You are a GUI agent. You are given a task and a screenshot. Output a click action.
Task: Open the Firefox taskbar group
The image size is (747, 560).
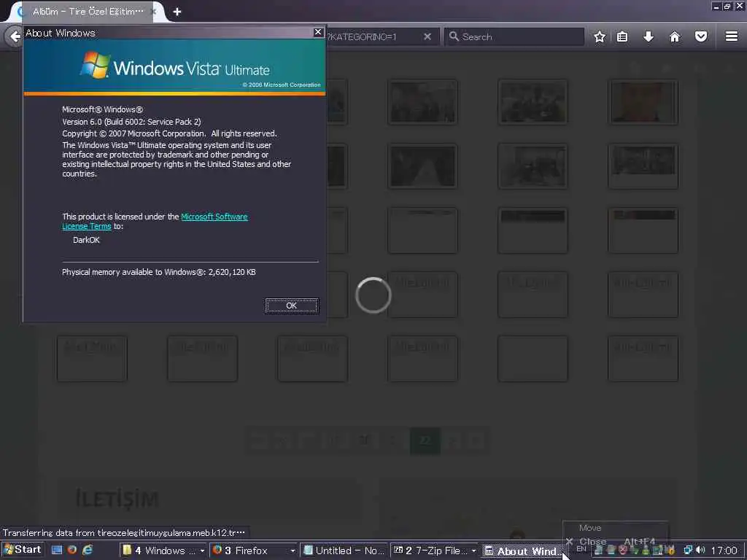tap(253, 551)
